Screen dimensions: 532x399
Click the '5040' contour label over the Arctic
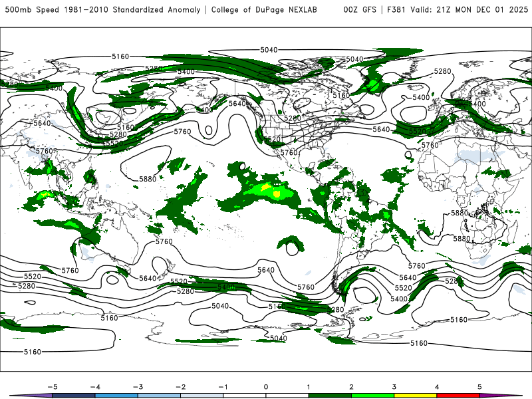click(269, 50)
